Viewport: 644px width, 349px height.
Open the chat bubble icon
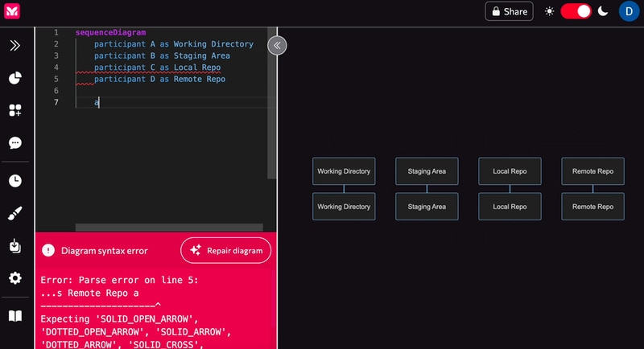(x=14, y=142)
